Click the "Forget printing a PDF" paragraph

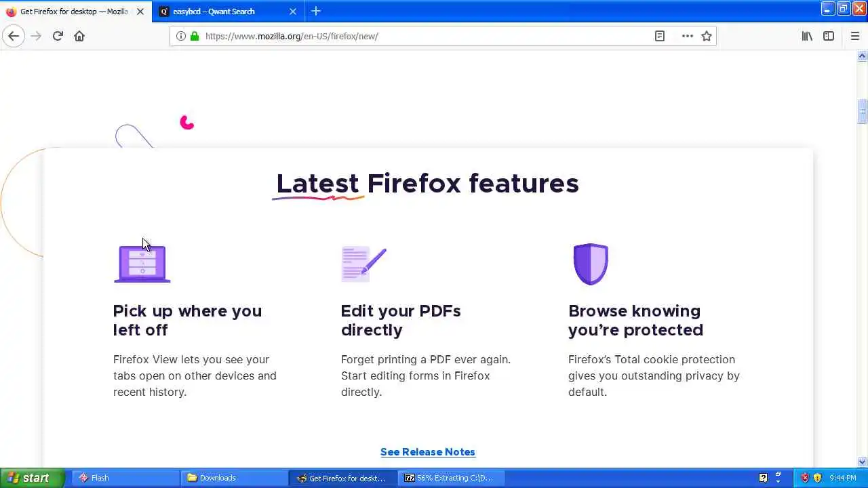pyautogui.click(x=426, y=375)
